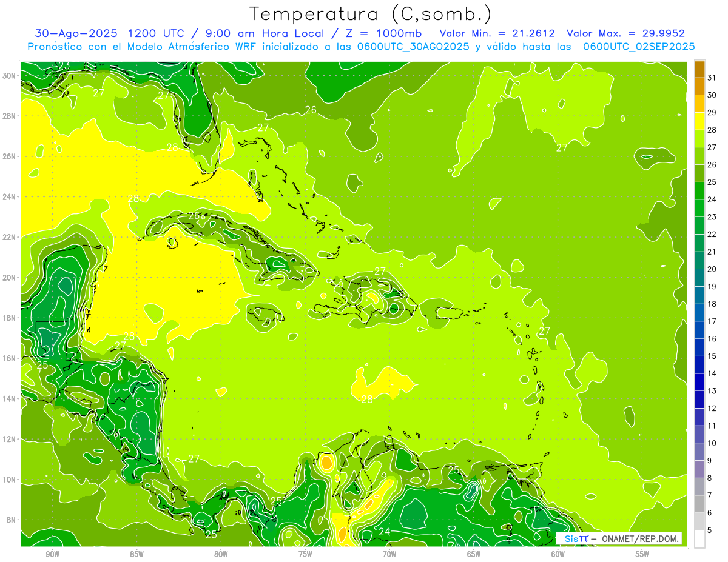Click the 22N latitude label
This screenshot has width=728, height=562.
10,237
